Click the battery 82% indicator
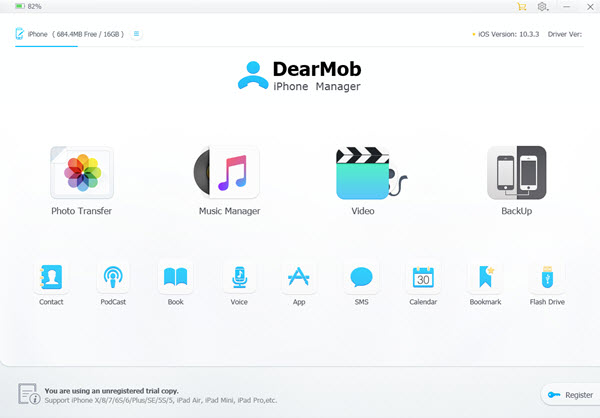600x418 pixels. click(28, 6)
